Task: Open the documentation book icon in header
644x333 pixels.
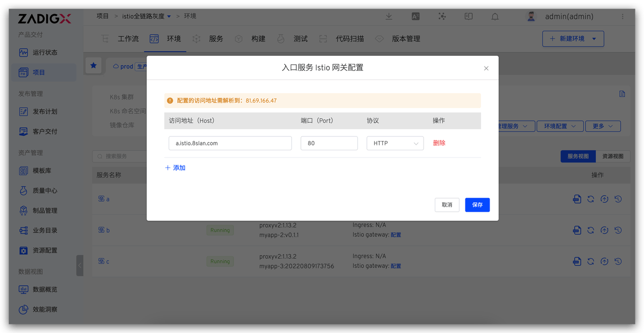Action: pos(468,17)
